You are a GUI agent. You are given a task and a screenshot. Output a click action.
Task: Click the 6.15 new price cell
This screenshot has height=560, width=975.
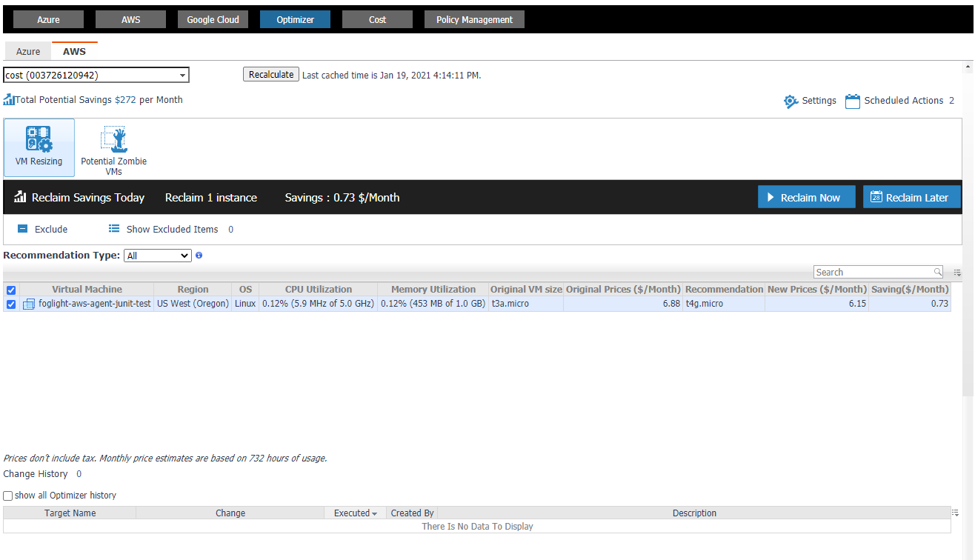[816, 304]
